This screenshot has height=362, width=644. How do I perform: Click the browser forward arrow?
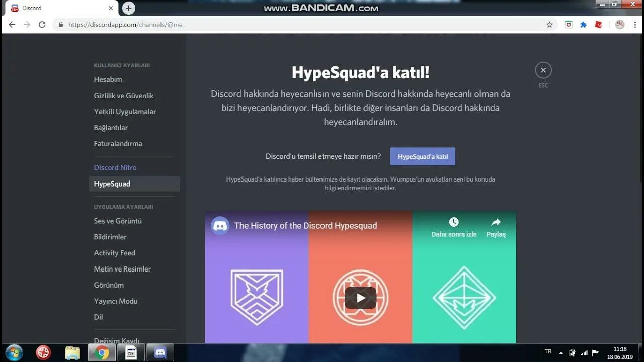click(27, 24)
